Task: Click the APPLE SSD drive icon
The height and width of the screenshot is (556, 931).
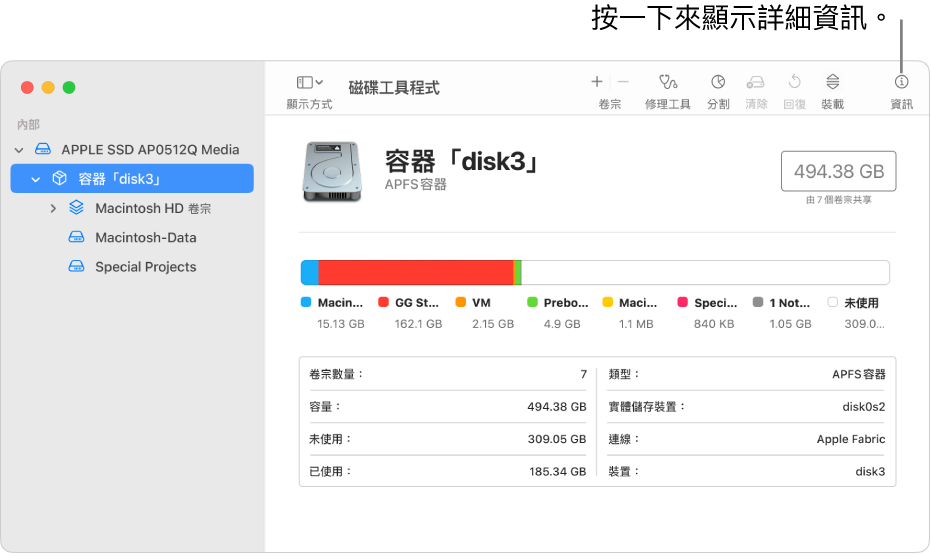Action: (x=43, y=149)
